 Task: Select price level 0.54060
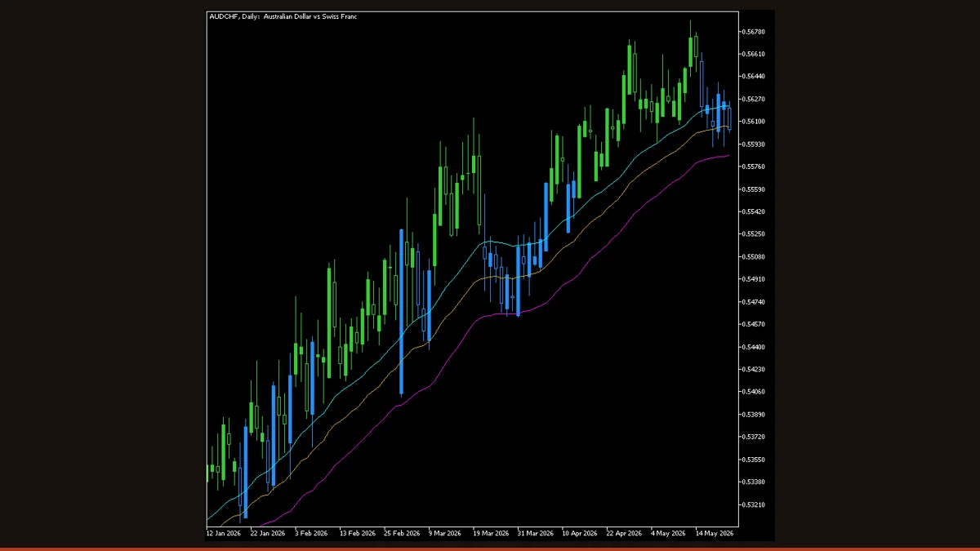pyautogui.click(x=754, y=392)
